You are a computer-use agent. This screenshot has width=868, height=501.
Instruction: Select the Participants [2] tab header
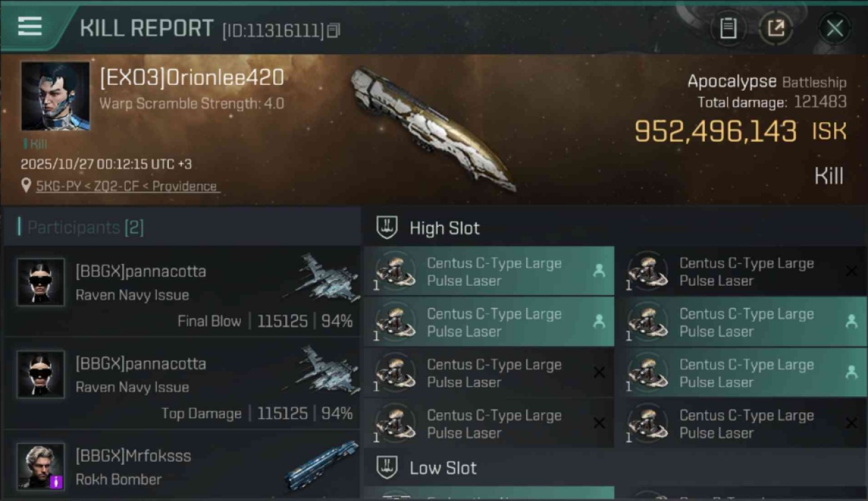(x=81, y=228)
